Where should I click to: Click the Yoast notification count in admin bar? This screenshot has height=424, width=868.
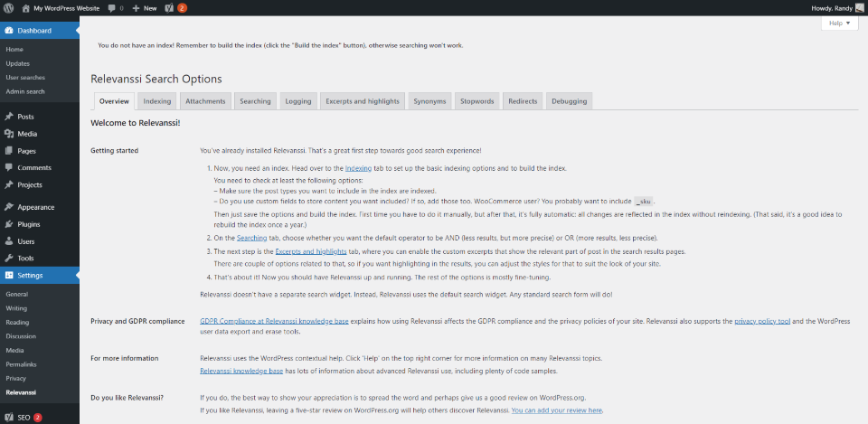tap(182, 8)
